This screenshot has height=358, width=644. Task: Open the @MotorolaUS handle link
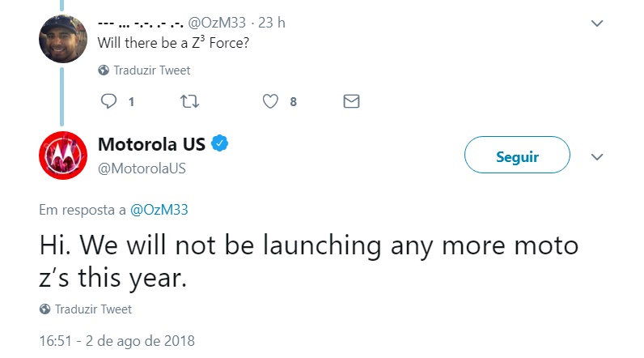pyautogui.click(x=142, y=168)
